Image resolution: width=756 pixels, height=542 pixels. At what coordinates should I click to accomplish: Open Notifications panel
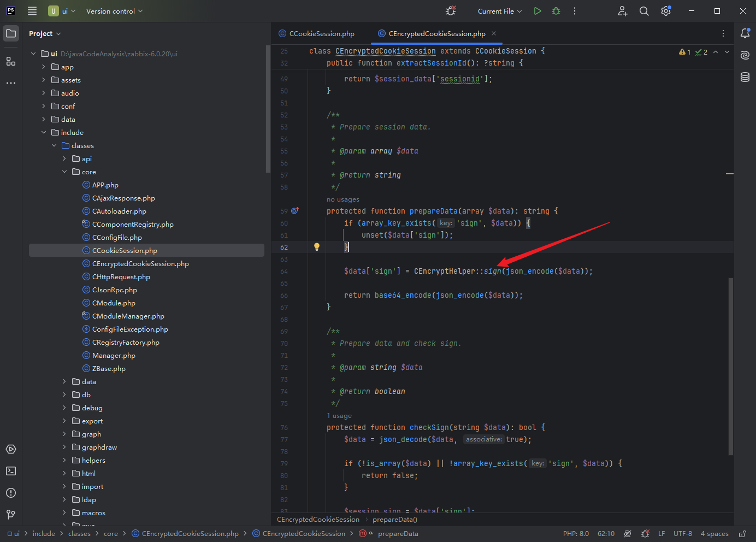[745, 33]
